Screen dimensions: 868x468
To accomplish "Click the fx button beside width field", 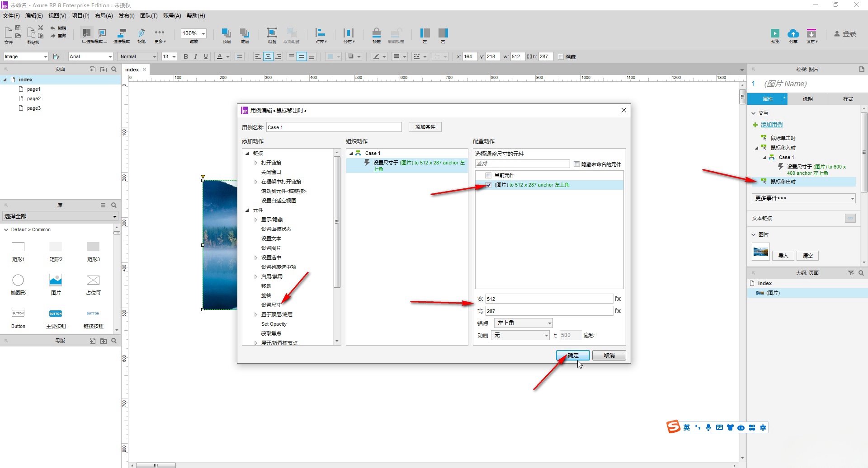I will 618,299.
